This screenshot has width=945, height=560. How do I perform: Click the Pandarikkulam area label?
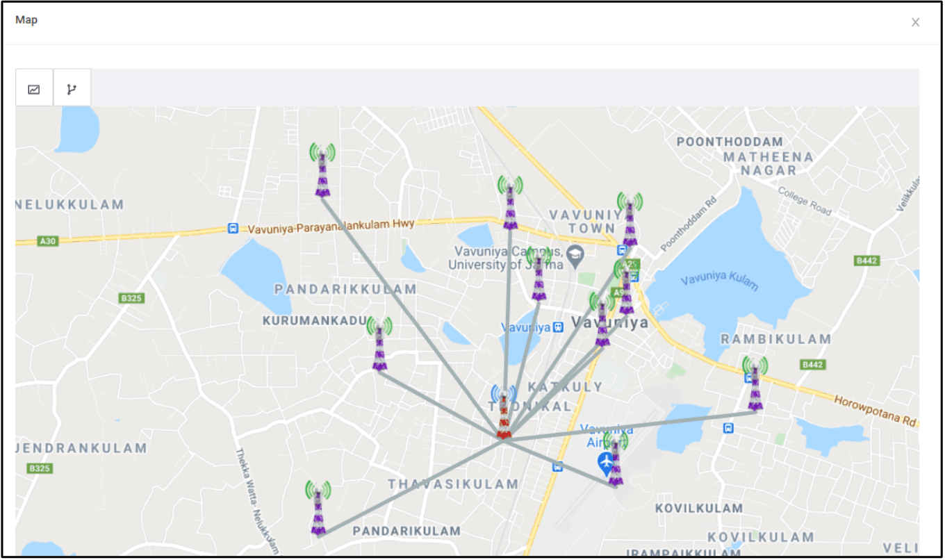point(345,289)
